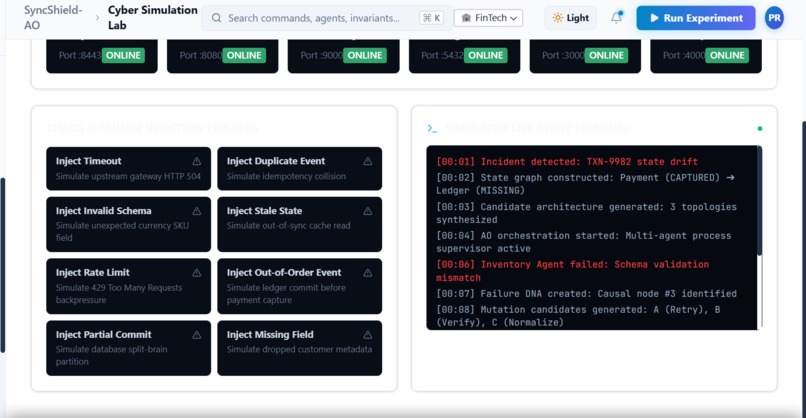The height and width of the screenshot is (418, 806).
Task: Click the search magnifier icon
Action: click(216, 18)
